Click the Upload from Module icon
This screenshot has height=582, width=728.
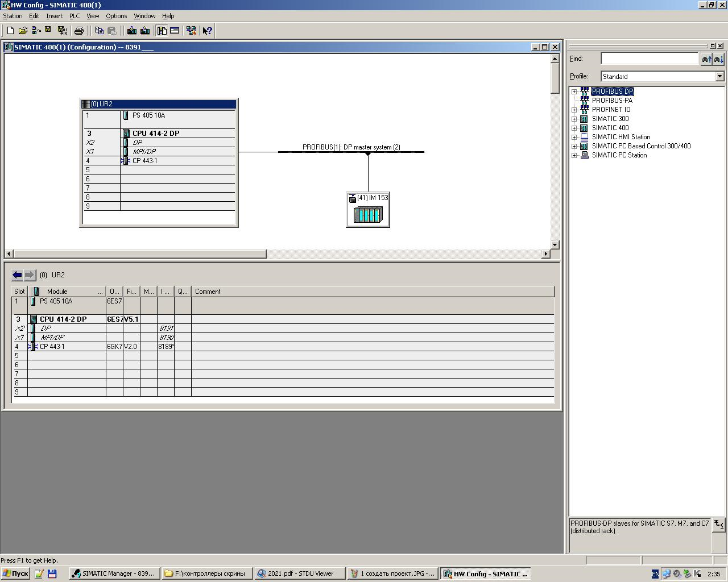coord(145,31)
